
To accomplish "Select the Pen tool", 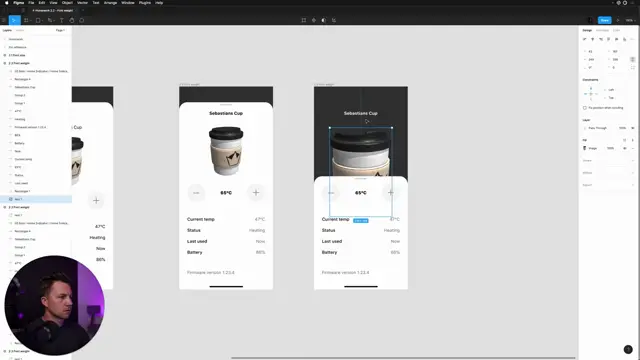I will pyautogui.click(x=50, y=20).
